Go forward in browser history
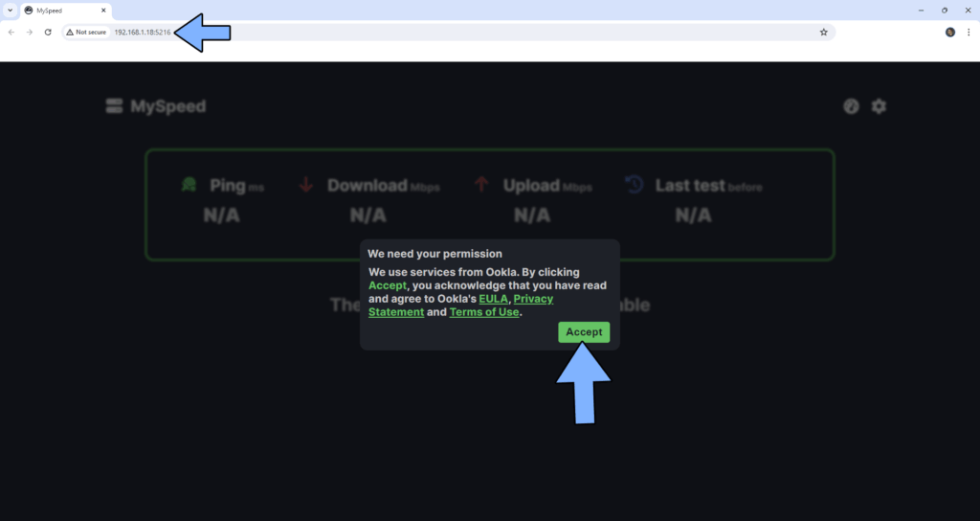Image resolution: width=980 pixels, height=521 pixels. [x=30, y=32]
